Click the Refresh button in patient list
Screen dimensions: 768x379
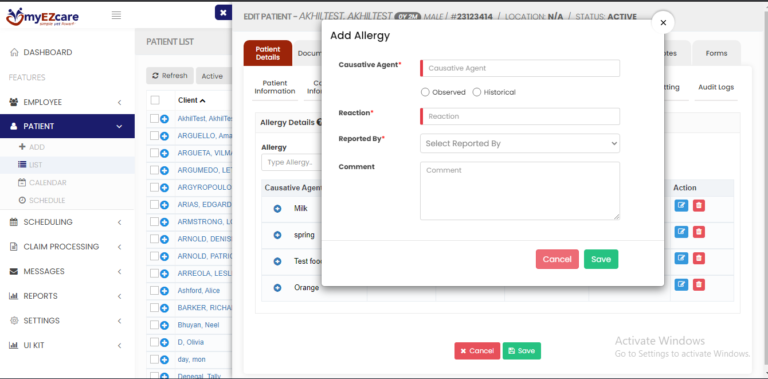(170, 76)
